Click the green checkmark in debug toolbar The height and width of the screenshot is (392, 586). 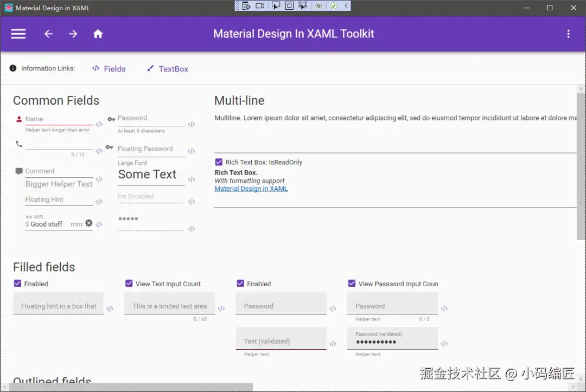(334, 5)
